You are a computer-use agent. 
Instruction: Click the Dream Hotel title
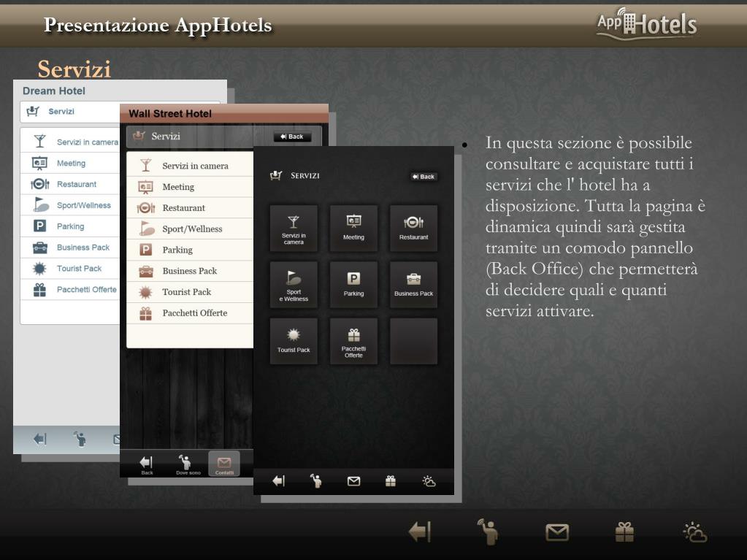pos(54,91)
